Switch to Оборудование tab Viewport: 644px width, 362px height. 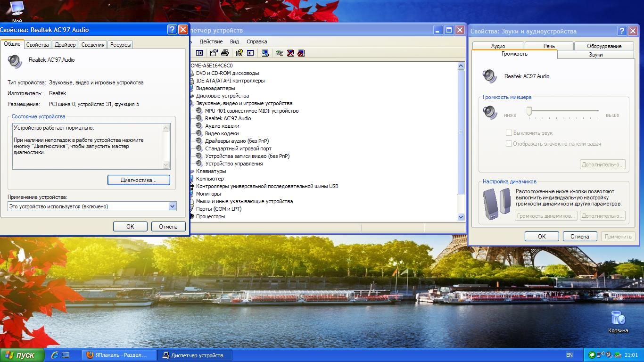click(x=604, y=46)
